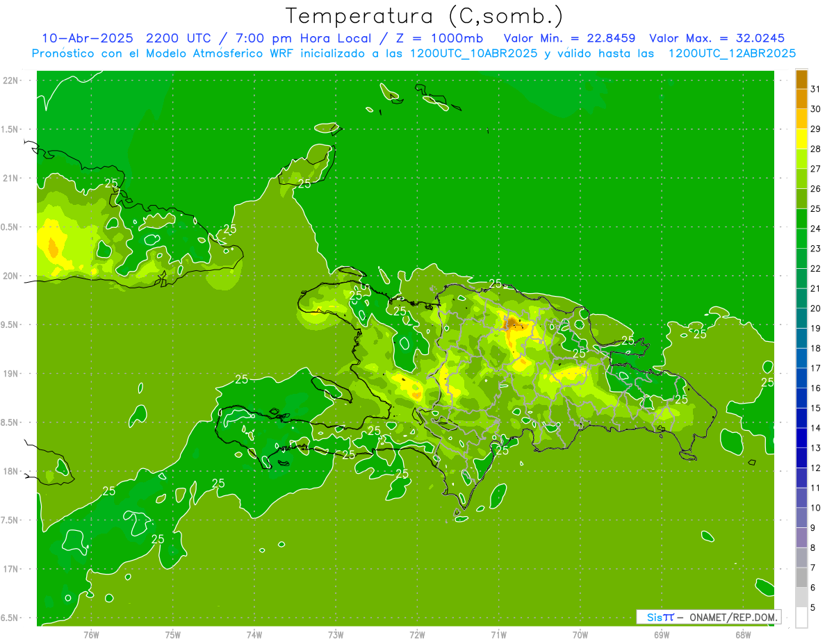The image size is (834, 644).
Task: Click the "70W" longitude axis label
Action: pyautogui.click(x=580, y=634)
